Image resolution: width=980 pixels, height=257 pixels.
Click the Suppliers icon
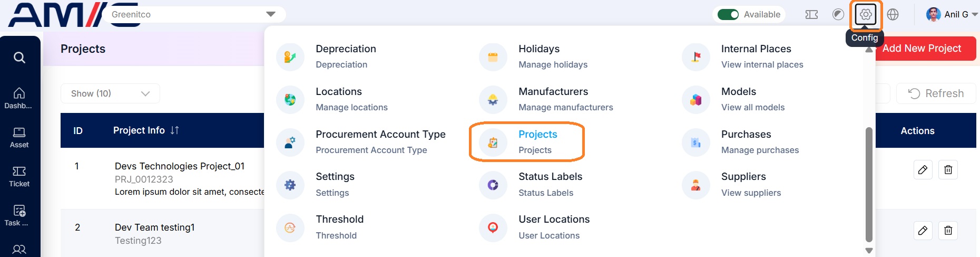click(695, 185)
